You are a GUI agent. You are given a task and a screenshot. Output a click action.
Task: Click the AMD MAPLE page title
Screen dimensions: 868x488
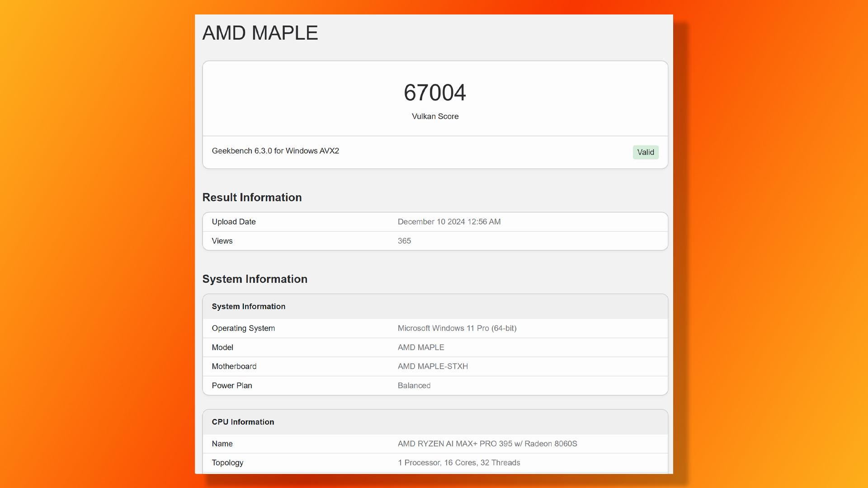click(260, 33)
